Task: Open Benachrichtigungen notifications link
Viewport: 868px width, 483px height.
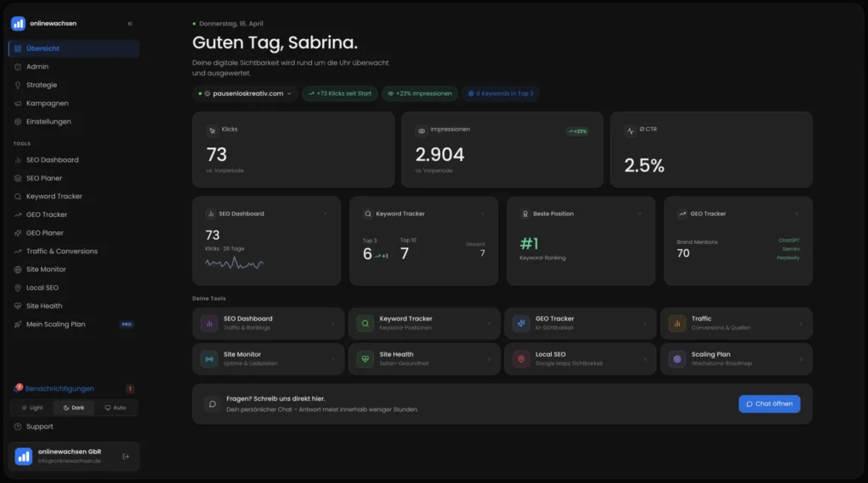Action: [59, 389]
